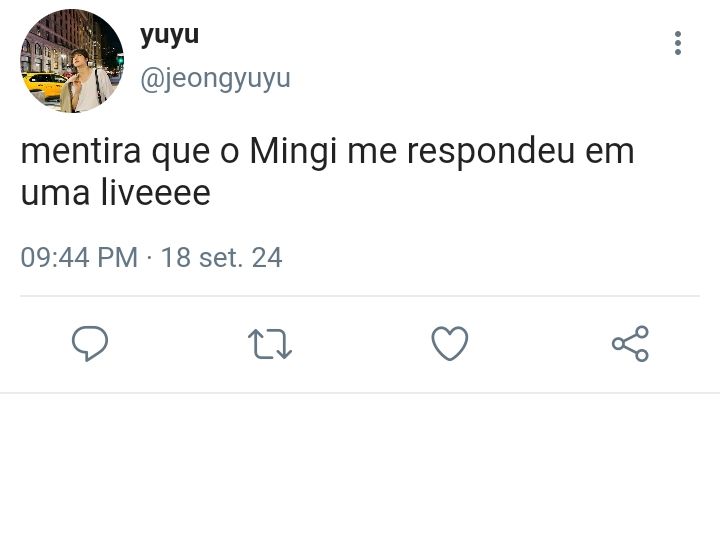This screenshot has height=540, width=720.
Task: Click the word liveeee in the tweet
Action: click(155, 192)
